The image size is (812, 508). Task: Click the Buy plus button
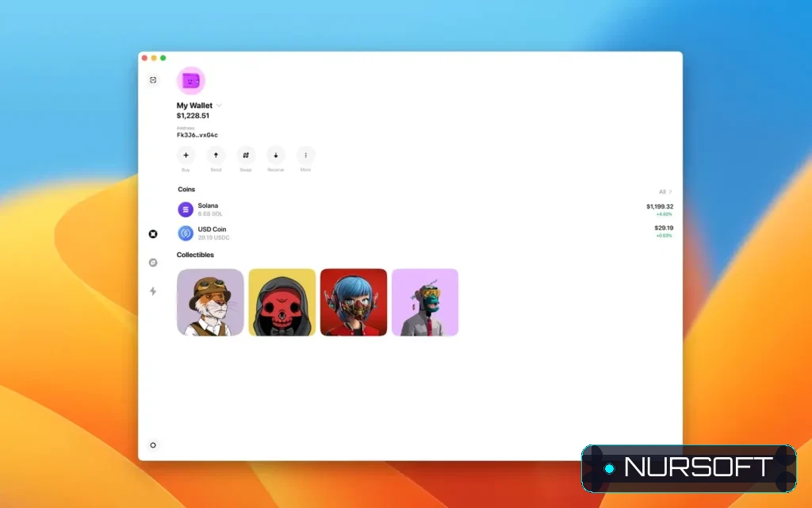pyautogui.click(x=186, y=155)
